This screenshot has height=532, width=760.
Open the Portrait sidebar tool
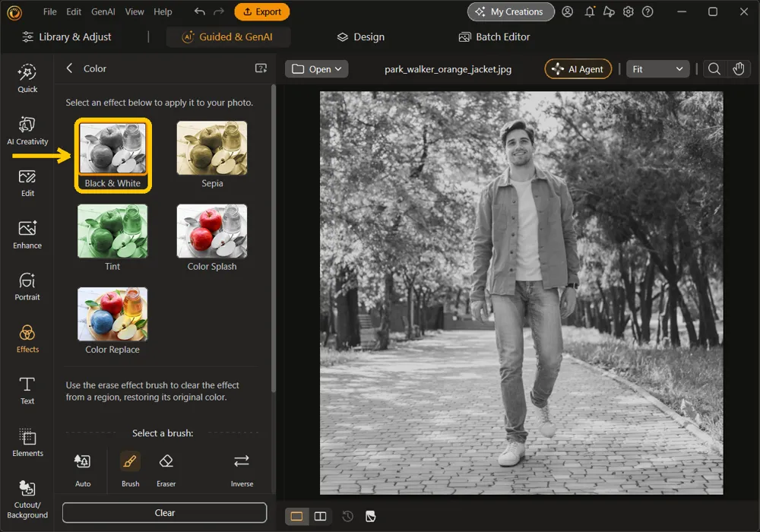(27, 287)
